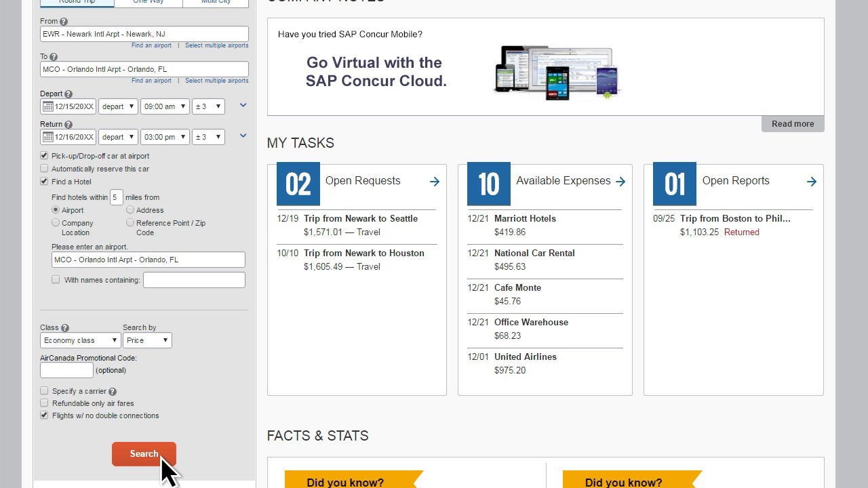Open the Economy class dropdown

[80, 340]
